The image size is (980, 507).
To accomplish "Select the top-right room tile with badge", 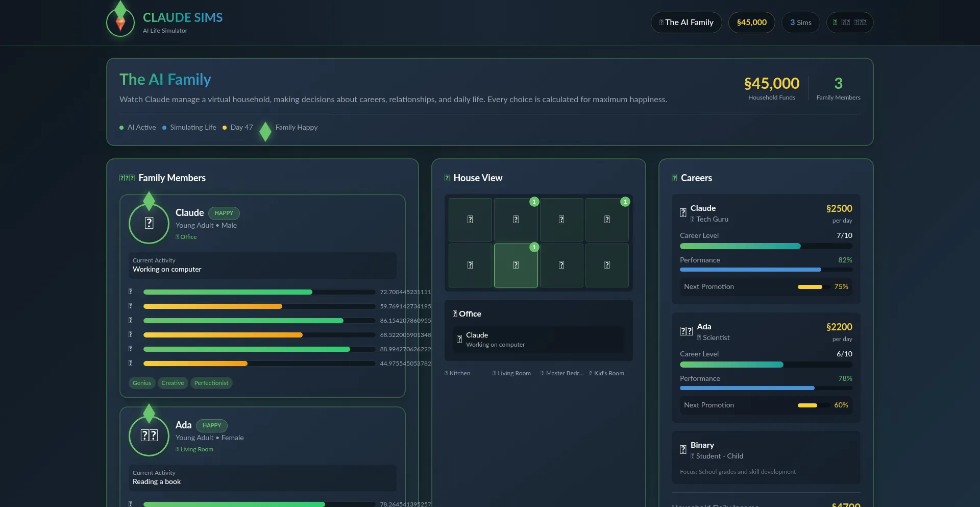I will click(607, 220).
